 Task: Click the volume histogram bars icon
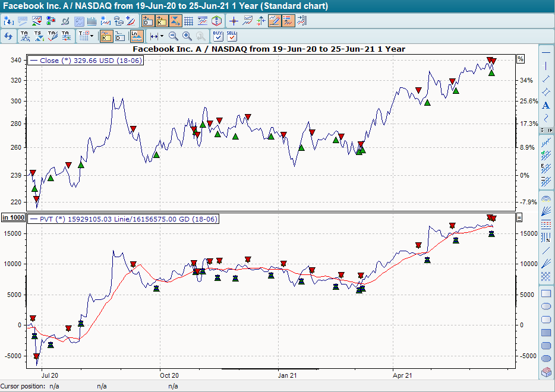pos(92,21)
